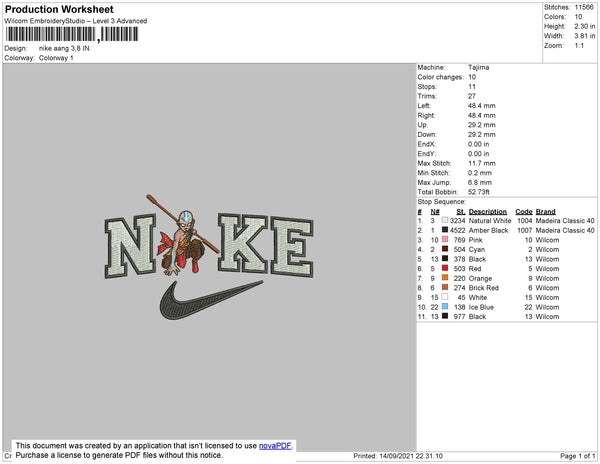Click the Amber Black color swatch
Image resolution: width=600 pixels, height=464 pixels.
(x=445, y=230)
